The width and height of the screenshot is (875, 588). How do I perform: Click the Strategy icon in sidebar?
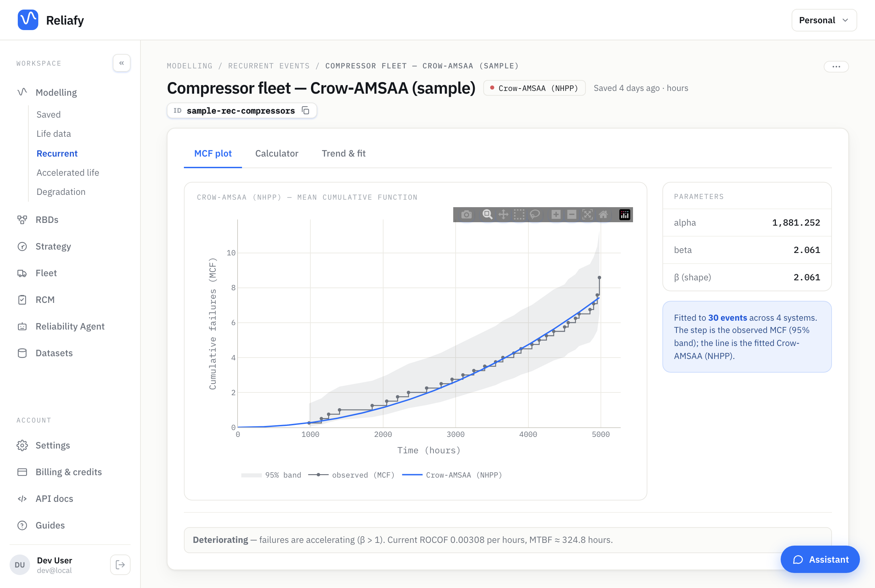pos(22,246)
